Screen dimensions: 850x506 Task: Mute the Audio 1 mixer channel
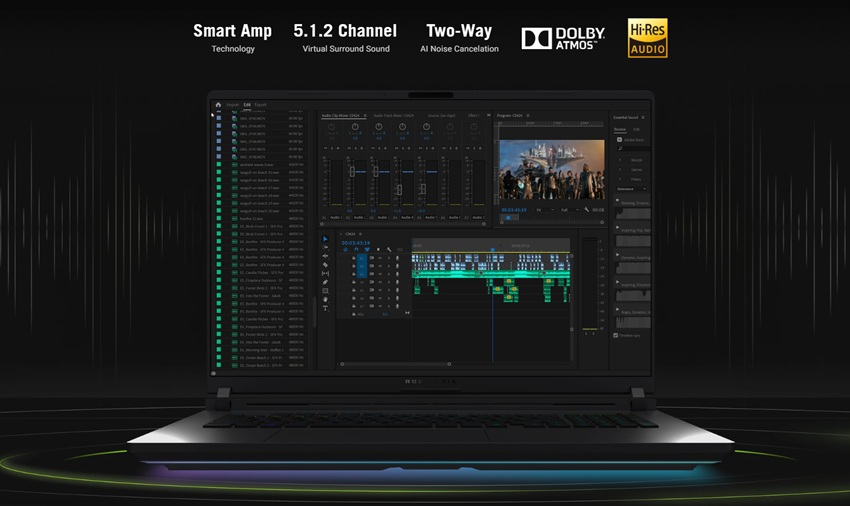325,148
